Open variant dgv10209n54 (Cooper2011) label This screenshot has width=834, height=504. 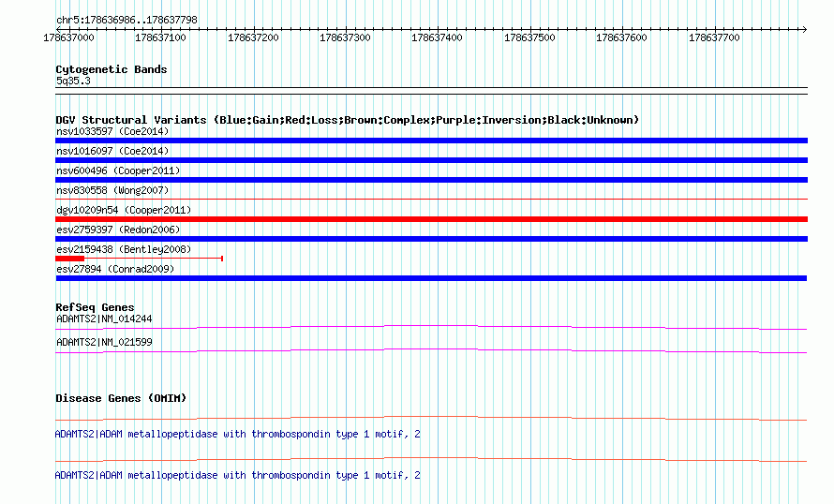pos(124,210)
